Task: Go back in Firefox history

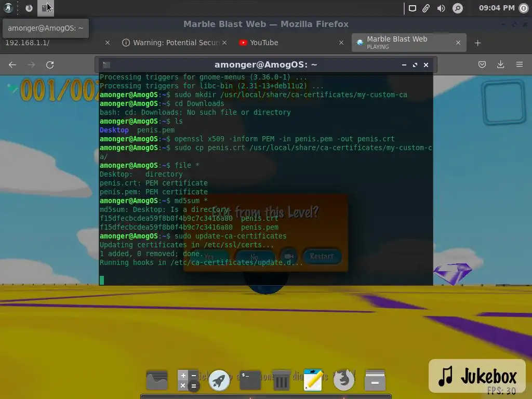Action: click(12, 65)
